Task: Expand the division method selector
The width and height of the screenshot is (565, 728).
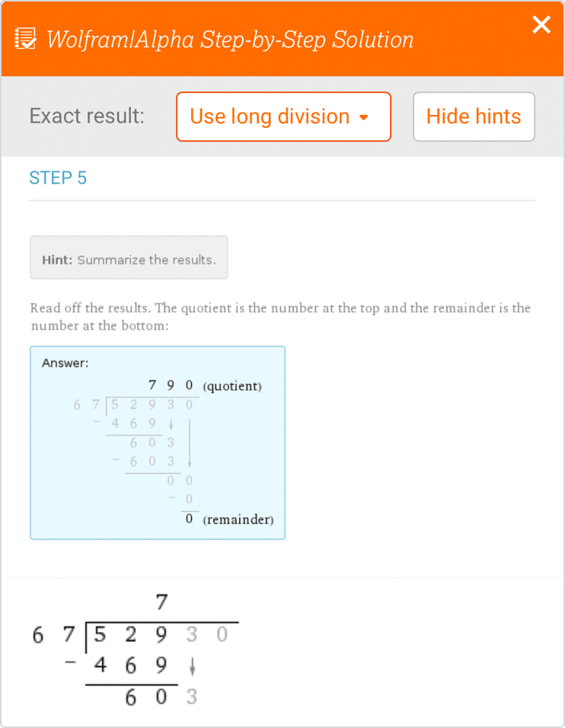Action: coord(283,117)
